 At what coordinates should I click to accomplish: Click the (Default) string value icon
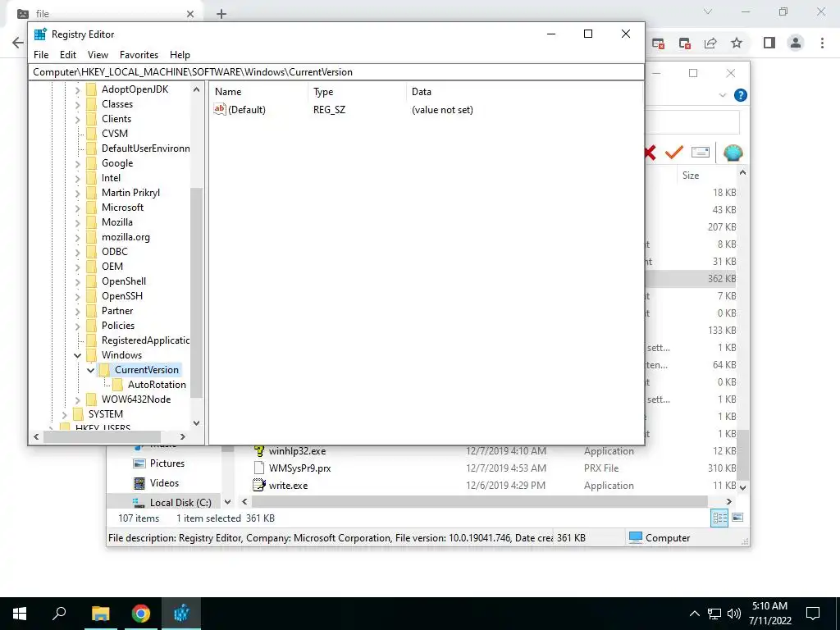(x=220, y=109)
